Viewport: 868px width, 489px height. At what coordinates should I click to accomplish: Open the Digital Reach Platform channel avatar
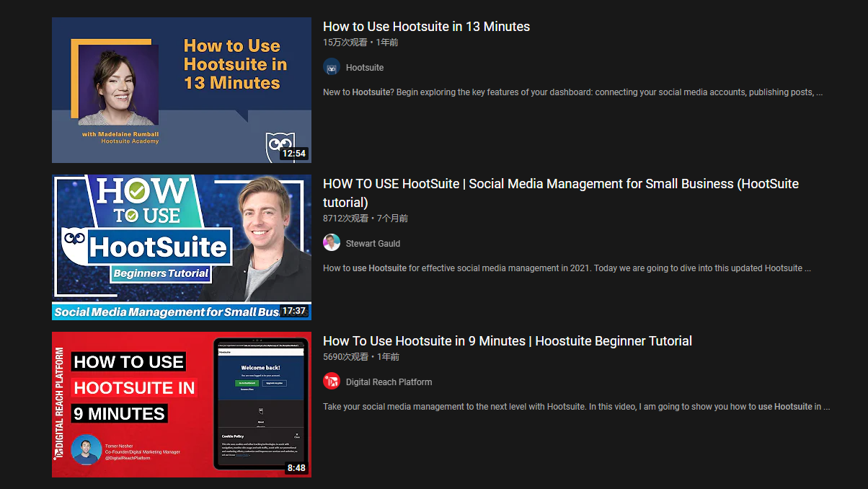coord(332,382)
